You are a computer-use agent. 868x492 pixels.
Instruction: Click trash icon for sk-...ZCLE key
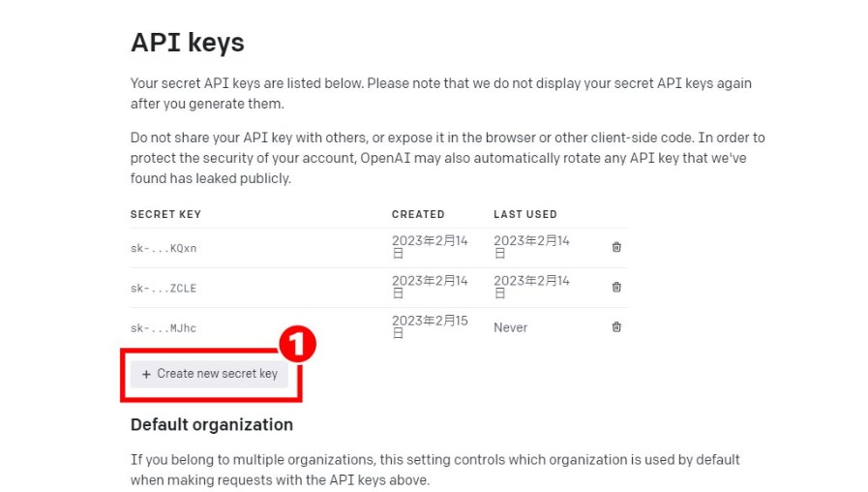[x=616, y=287]
